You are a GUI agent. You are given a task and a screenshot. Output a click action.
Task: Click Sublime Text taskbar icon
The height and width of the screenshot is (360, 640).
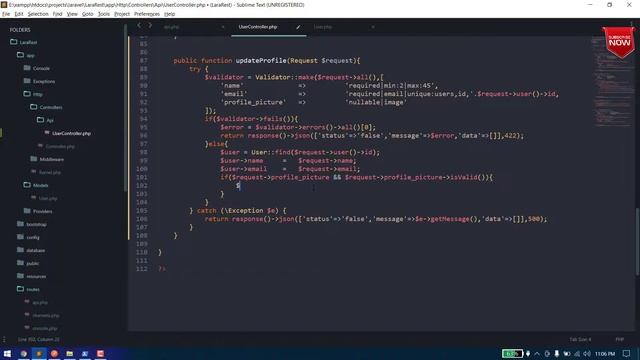[39, 354]
